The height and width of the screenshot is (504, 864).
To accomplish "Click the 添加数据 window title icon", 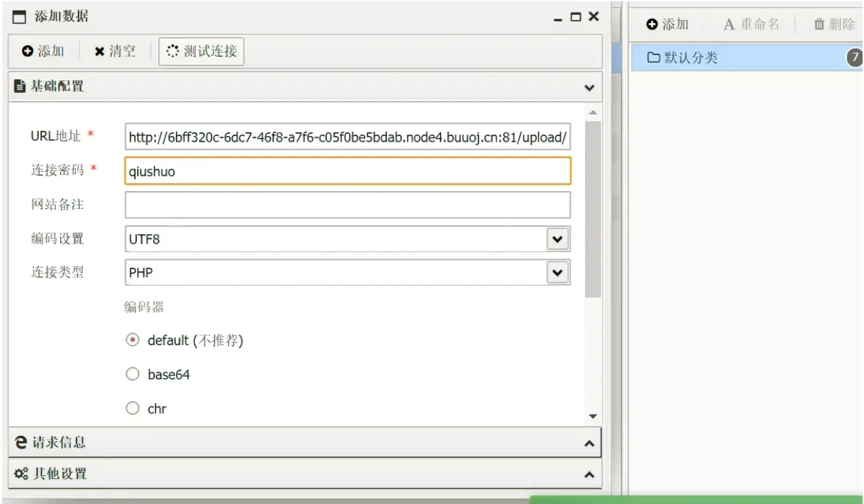I will 21,17.
